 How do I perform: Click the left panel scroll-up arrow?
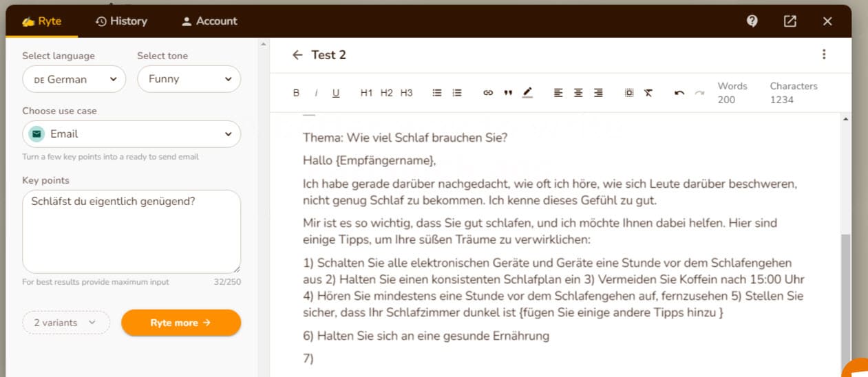[x=262, y=45]
